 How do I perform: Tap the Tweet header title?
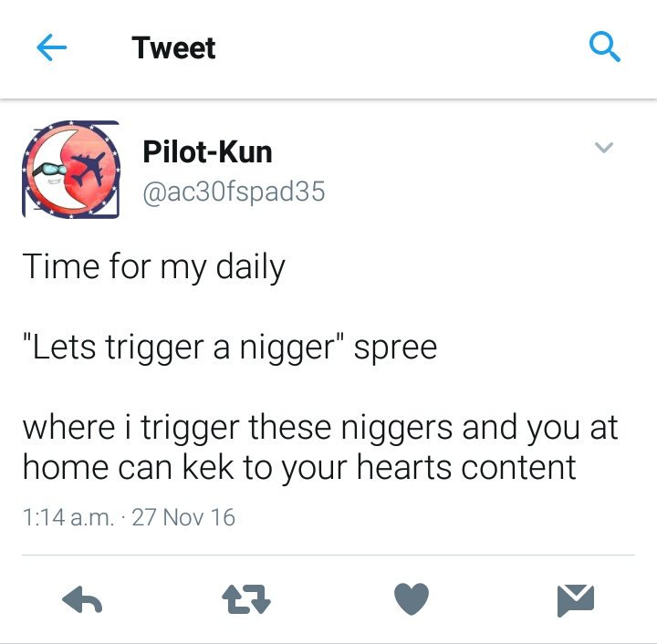173,47
